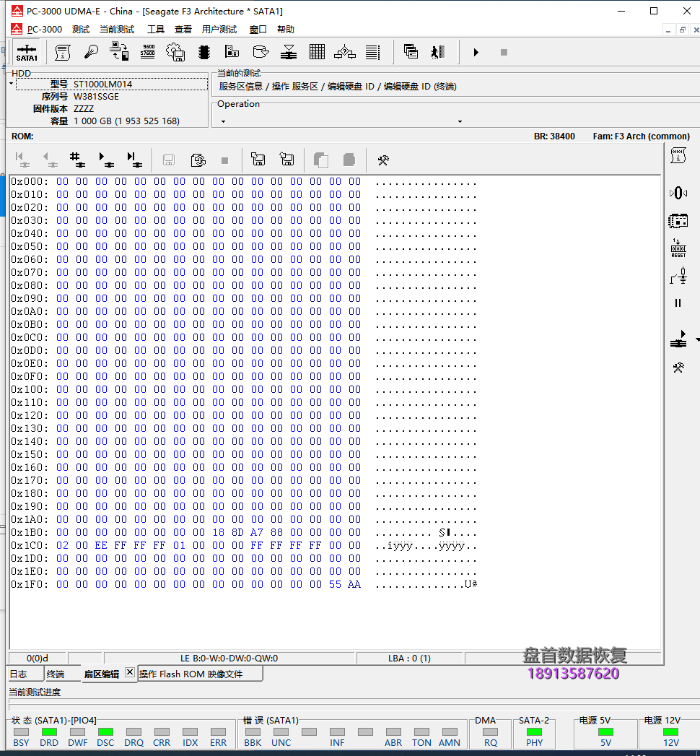Open the Operation left dropdown arrow
This screenshot has width=700, height=756.
click(x=223, y=121)
